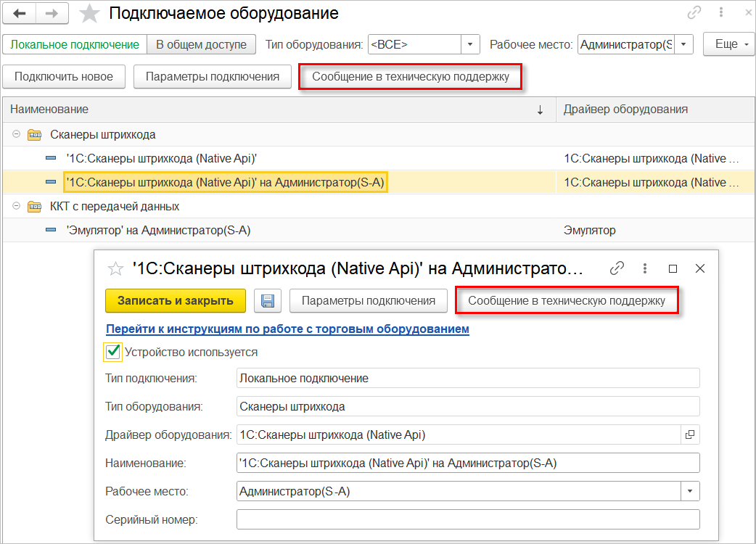Open equipment driver field's open-form icon
756x544 pixels.
point(689,434)
